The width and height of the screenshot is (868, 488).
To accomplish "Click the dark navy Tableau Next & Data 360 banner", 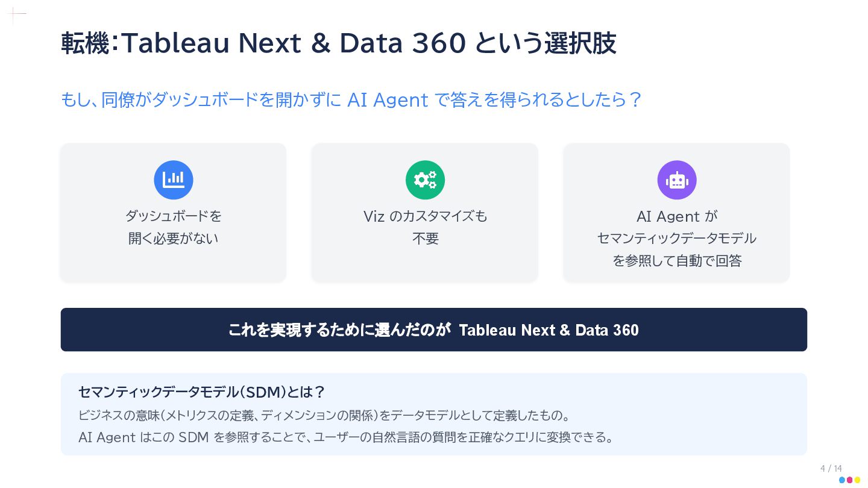I will click(x=434, y=330).
